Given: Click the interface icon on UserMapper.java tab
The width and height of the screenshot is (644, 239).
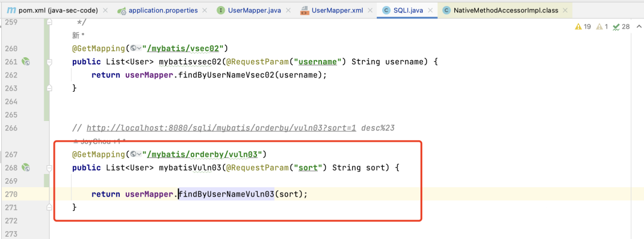Looking at the screenshot, I should point(221,10).
